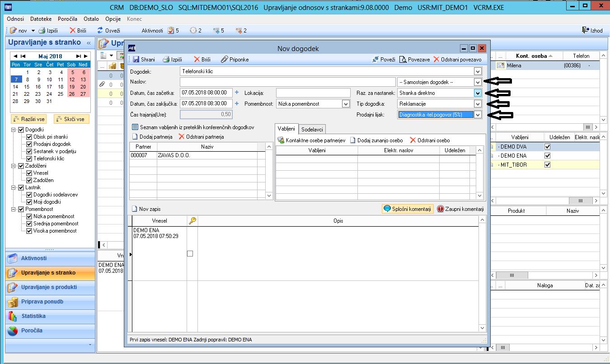This screenshot has width=610, height=364.
Task: Open Kontaktne osebe partnerjev
Action: coord(311,140)
